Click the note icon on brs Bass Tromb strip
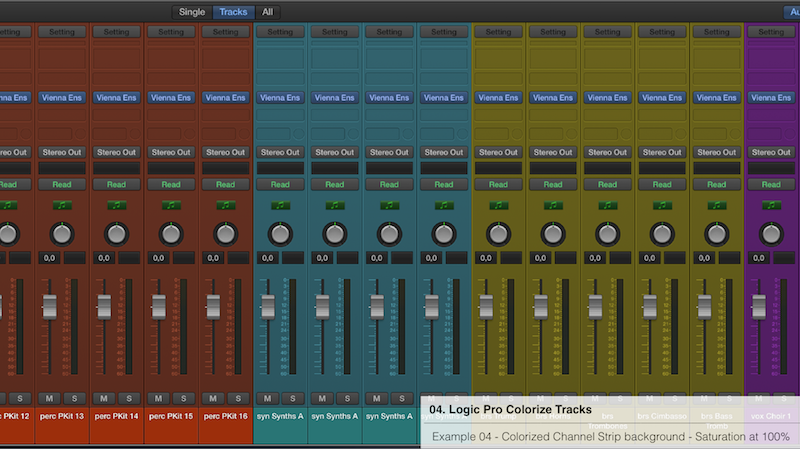The width and height of the screenshot is (800, 449). 717,205
